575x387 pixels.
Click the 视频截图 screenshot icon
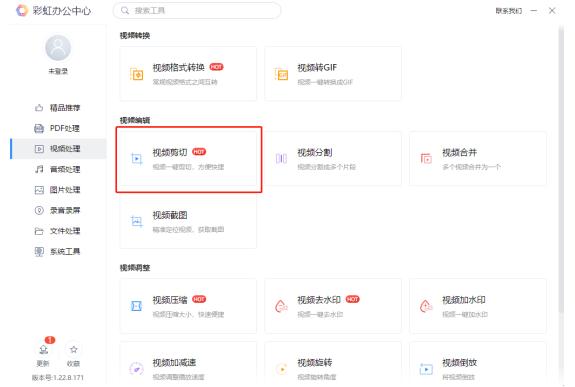click(x=137, y=222)
